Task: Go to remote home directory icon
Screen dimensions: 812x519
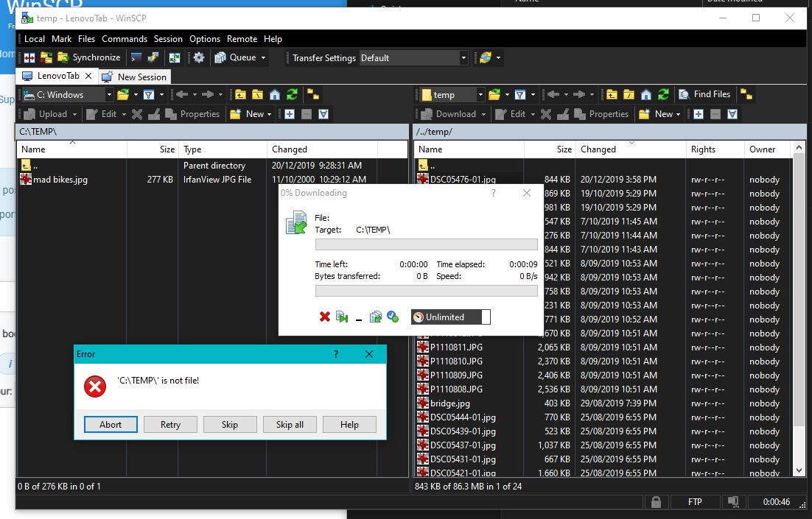Action: (646, 94)
